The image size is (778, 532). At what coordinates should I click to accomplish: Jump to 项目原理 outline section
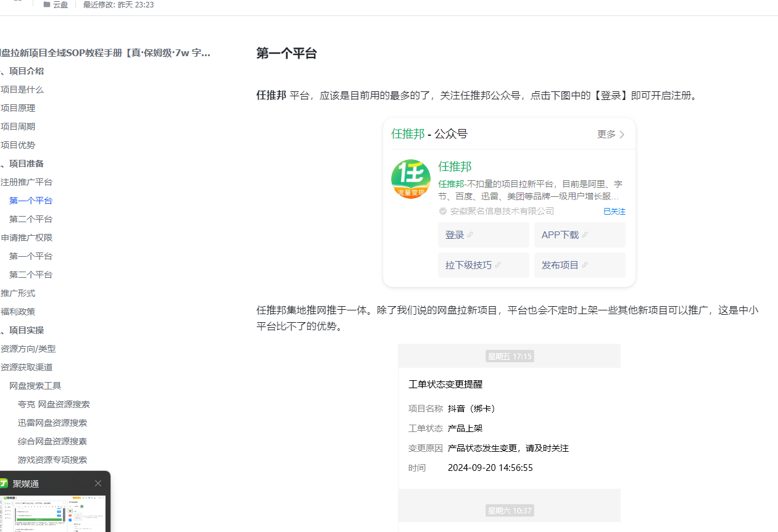coord(18,108)
